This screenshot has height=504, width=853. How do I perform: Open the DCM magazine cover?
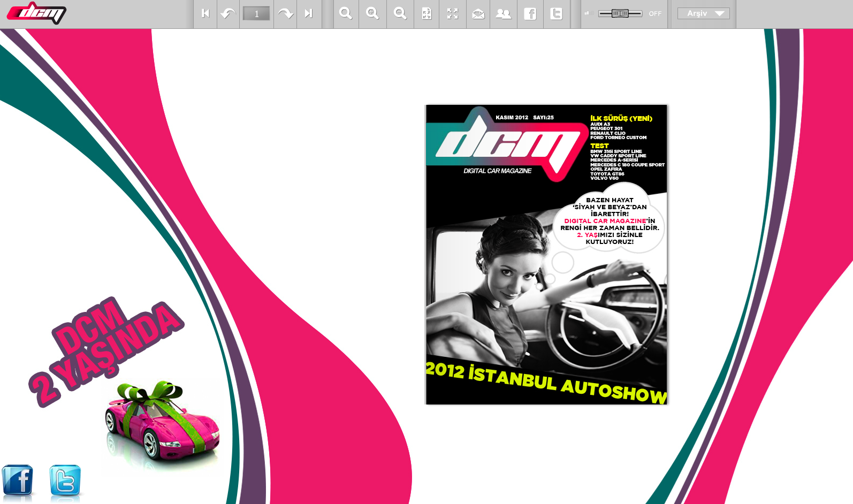point(546,255)
